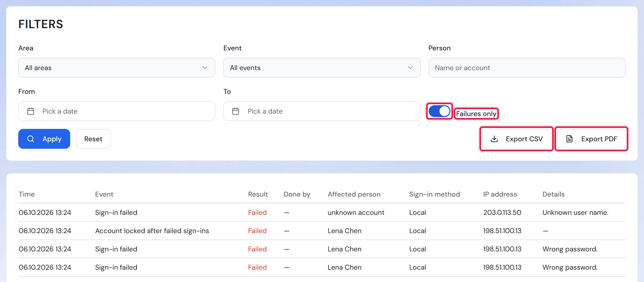Open the All areas dropdown

click(117, 68)
